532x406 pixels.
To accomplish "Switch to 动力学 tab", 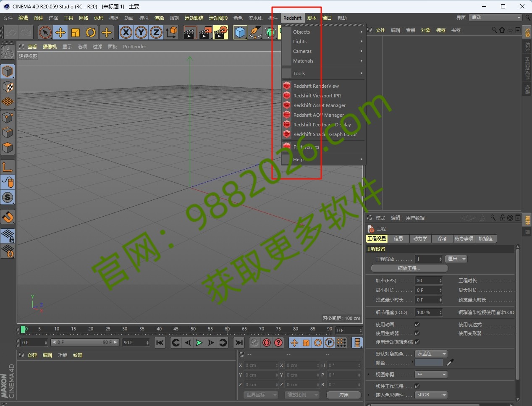I will coord(420,238).
